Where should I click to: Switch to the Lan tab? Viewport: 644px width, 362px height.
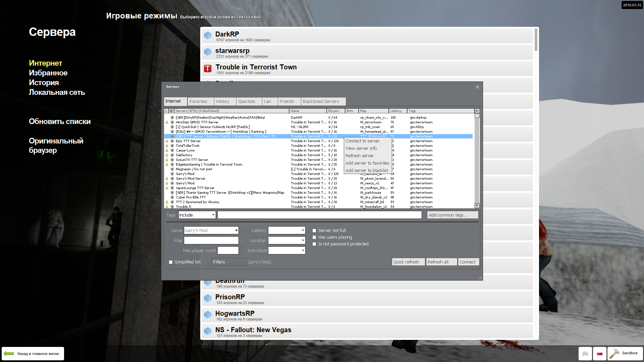[x=270, y=102]
